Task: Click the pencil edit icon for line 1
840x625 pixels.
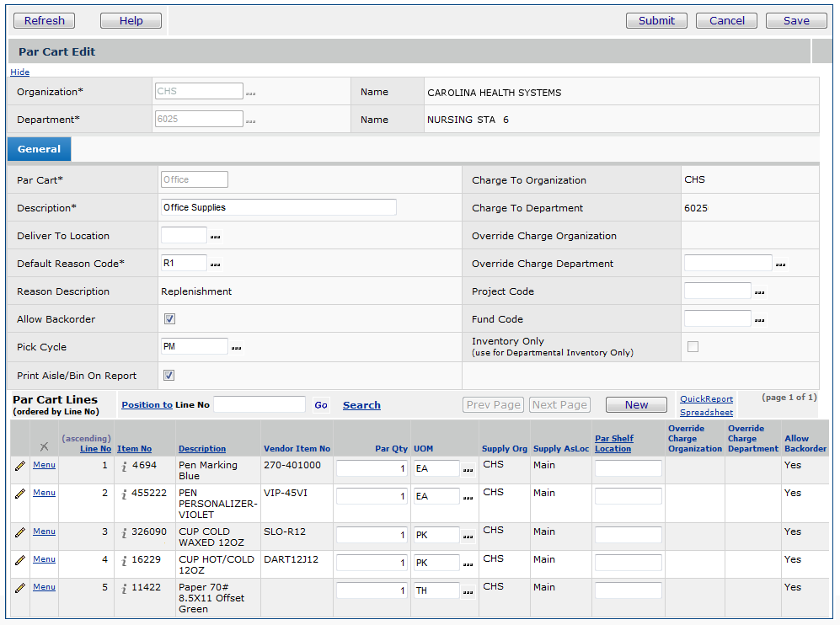Action: tap(19, 466)
